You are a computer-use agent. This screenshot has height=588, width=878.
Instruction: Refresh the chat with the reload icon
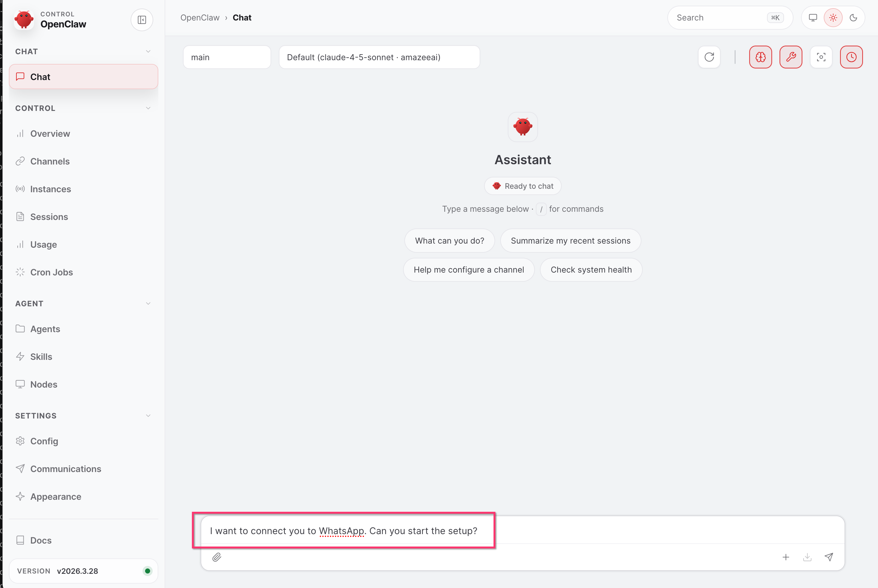pyautogui.click(x=709, y=57)
